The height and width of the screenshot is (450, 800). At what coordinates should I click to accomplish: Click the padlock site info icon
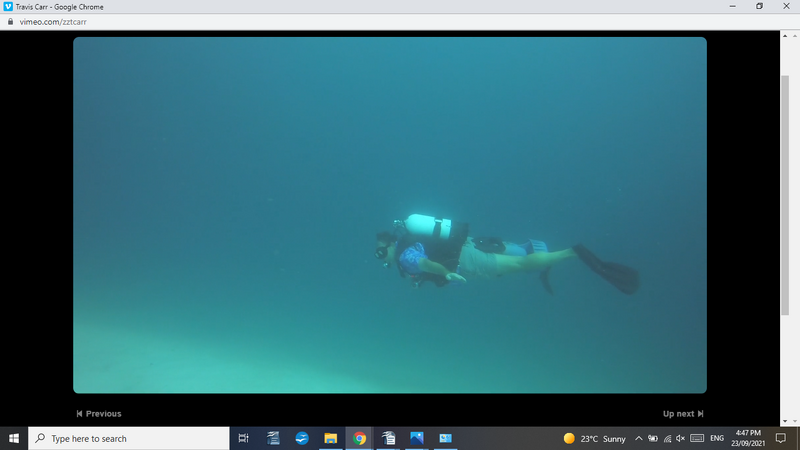(10, 21)
